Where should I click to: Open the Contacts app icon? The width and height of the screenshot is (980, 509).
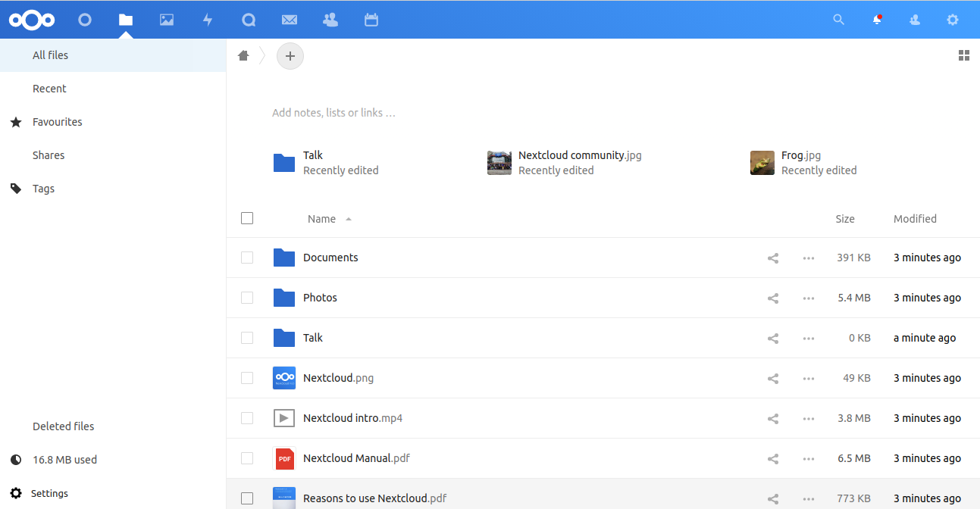point(330,20)
